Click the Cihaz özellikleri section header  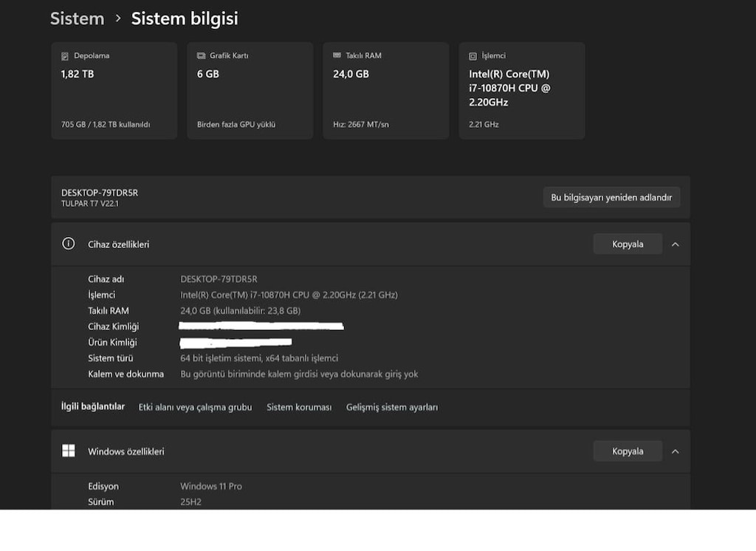[371, 244]
